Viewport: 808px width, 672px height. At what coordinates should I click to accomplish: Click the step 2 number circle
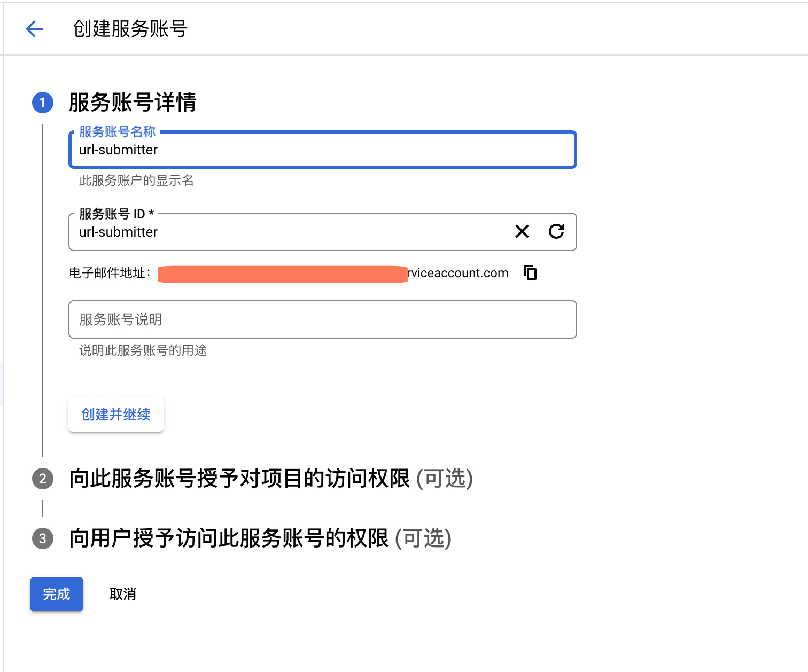[43, 479]
